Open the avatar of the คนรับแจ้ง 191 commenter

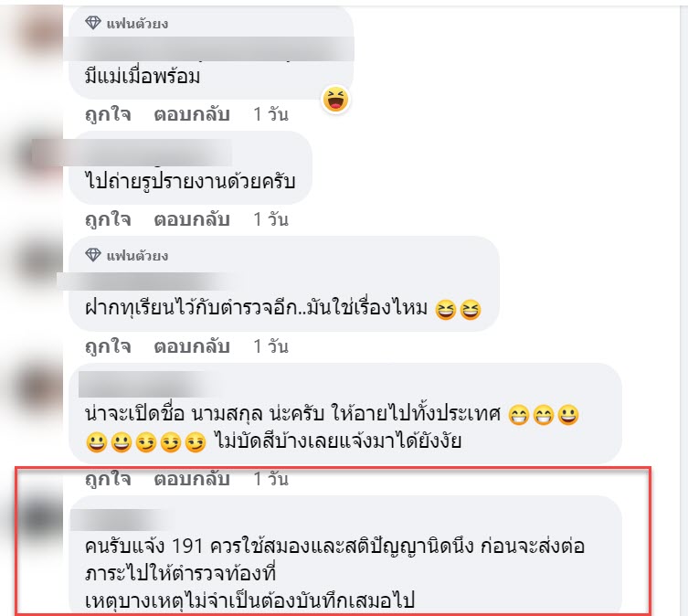(42, 519)
